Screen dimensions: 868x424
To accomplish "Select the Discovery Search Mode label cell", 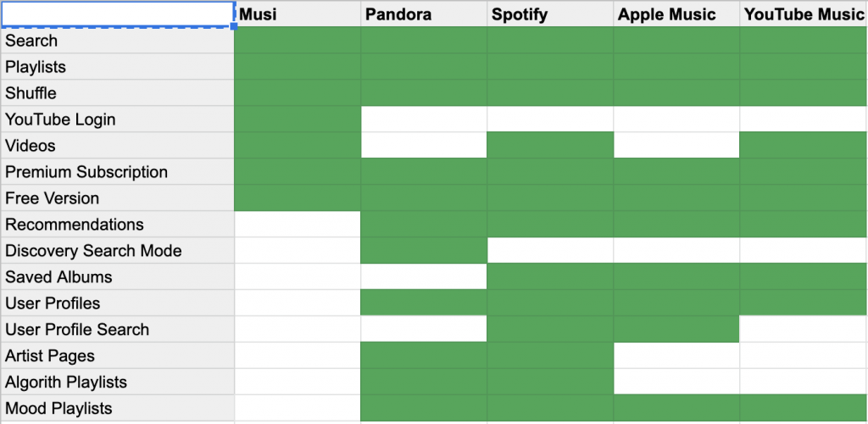I will [x=117, y=251].
